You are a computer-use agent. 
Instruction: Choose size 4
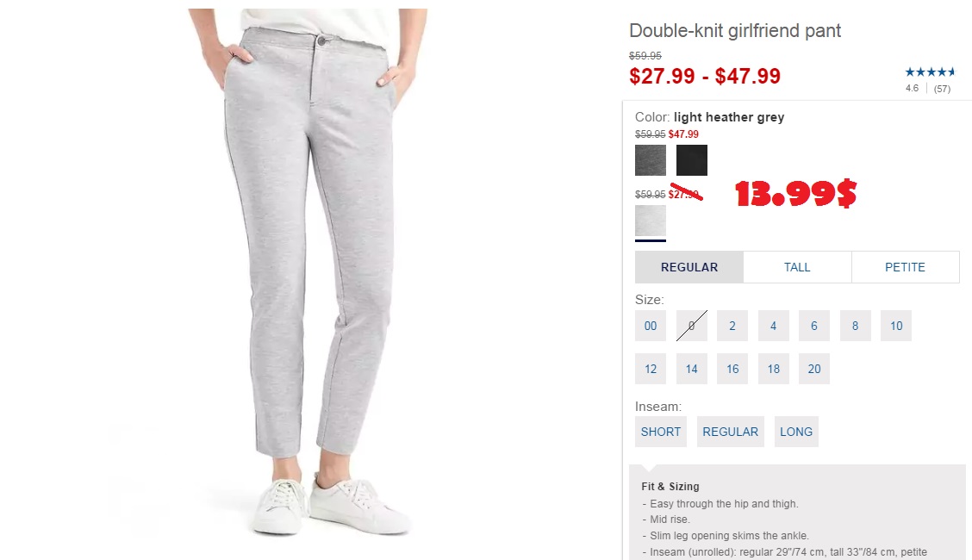[x=773, y=326]
